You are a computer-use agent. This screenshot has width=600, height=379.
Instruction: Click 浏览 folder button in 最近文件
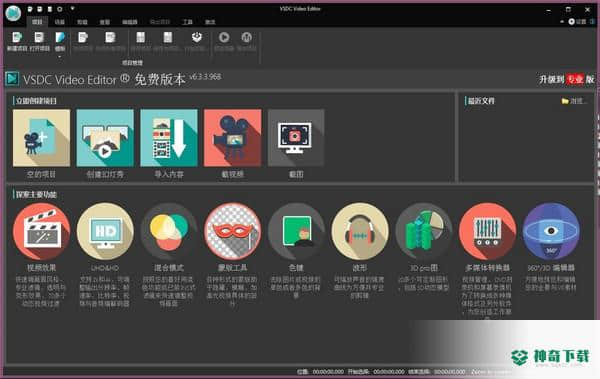click(574, 101)
